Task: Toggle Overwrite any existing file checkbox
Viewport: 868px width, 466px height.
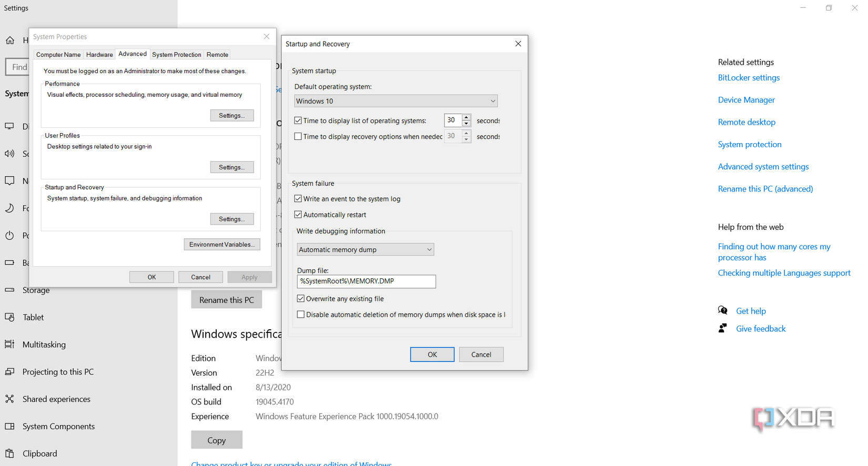Action: (301, 299)
